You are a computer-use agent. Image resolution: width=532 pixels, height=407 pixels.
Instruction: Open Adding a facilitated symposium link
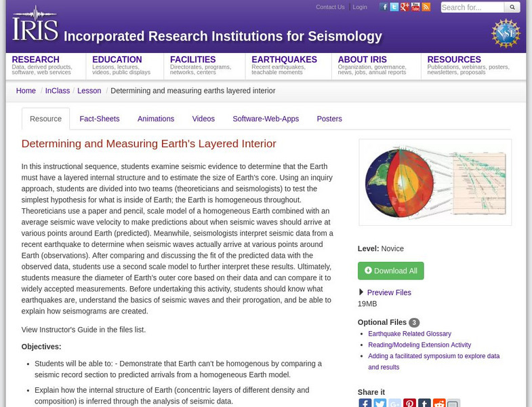click(x=434, y=362)
